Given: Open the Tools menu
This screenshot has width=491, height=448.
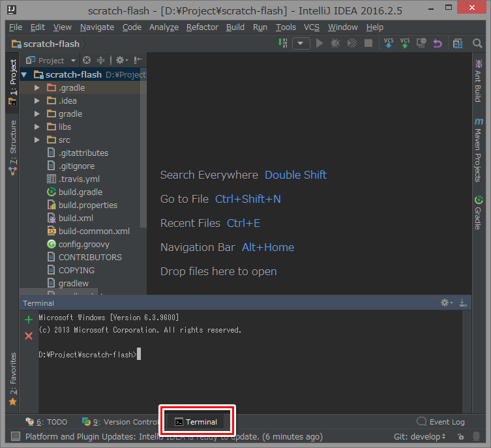Looking at the screenshot, I should click(286, 27).
